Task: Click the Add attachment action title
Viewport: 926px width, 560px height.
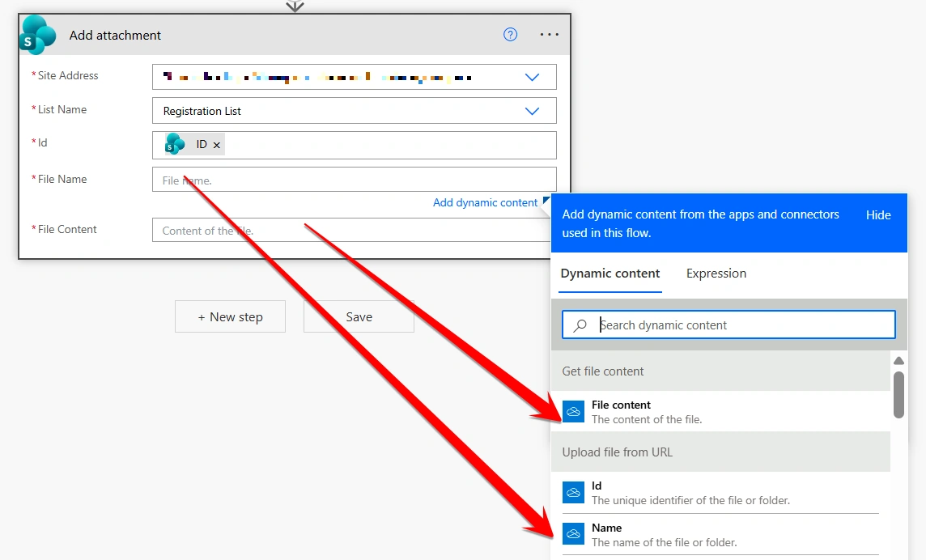Action: coord(115,36)
